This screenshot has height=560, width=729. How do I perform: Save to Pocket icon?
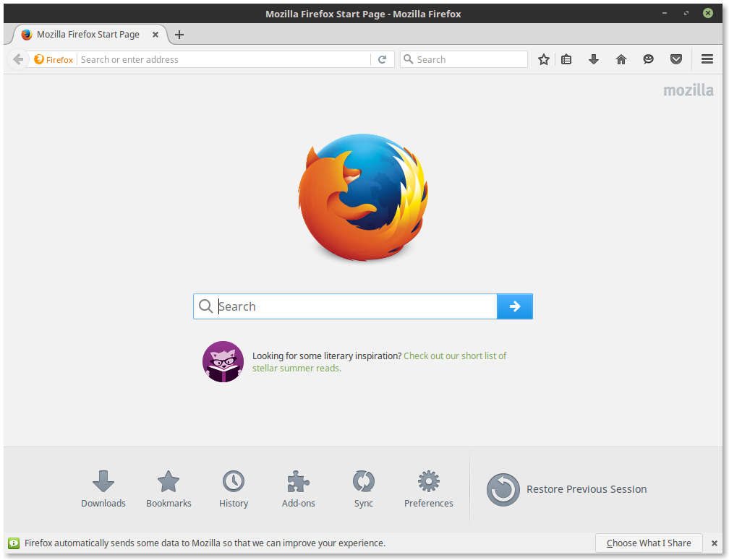tap(676, 59)
